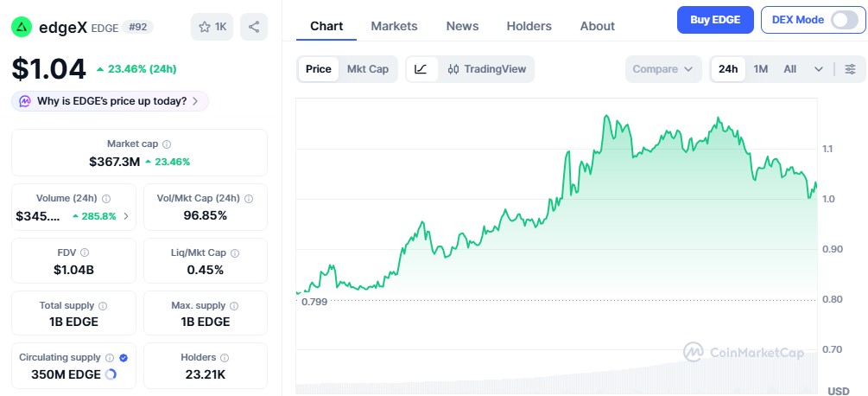This screenshot has height=396, width=868.
Task: Expand the Volume (24h) details arrow
Action: pos(126,216)
